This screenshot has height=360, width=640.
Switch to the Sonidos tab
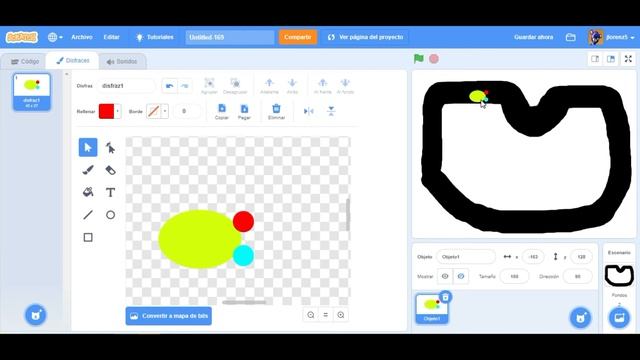(x=122, y=62)
